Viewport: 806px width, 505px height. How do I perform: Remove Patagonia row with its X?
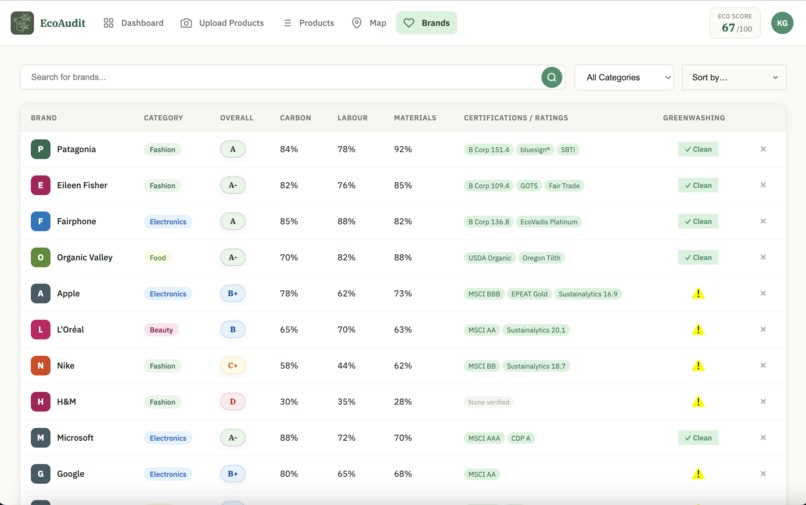click(763, 149)
